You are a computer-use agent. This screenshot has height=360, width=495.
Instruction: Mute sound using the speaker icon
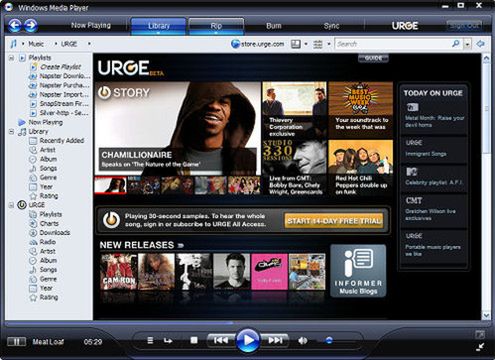click(x=303, y=341)
